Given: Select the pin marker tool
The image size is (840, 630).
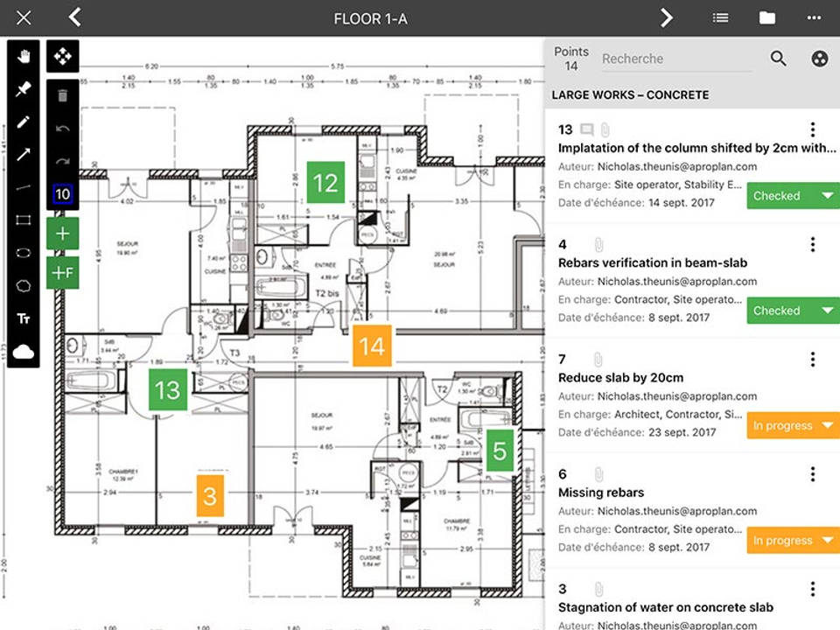Looking at the screenshot, I should point(24,89).
